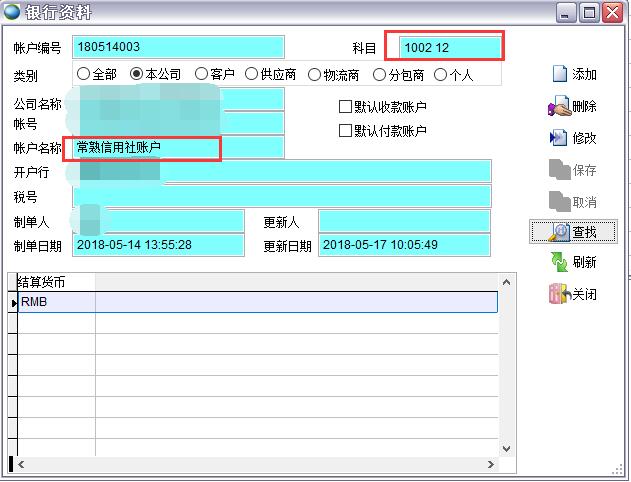Image resolution: width=631 pixels, height=482 pixels.
Task: Hit the 刷新 (Refresh) button
Action: [573, 263]
